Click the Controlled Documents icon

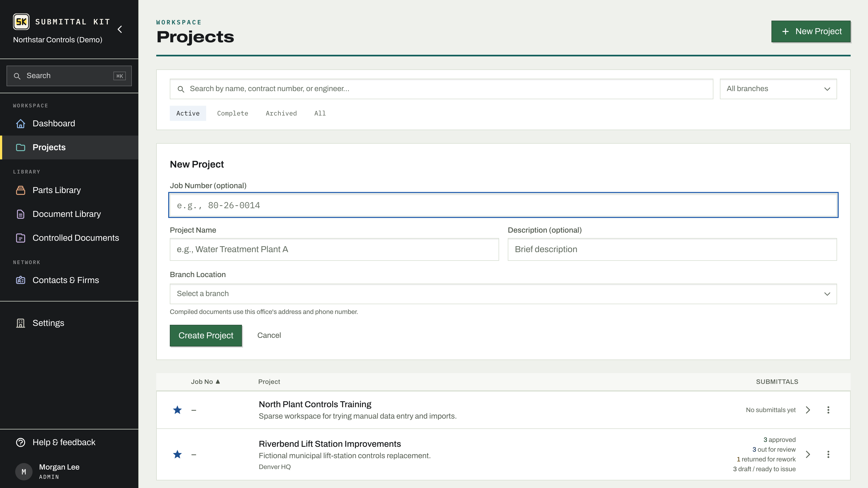coord(21,238)
